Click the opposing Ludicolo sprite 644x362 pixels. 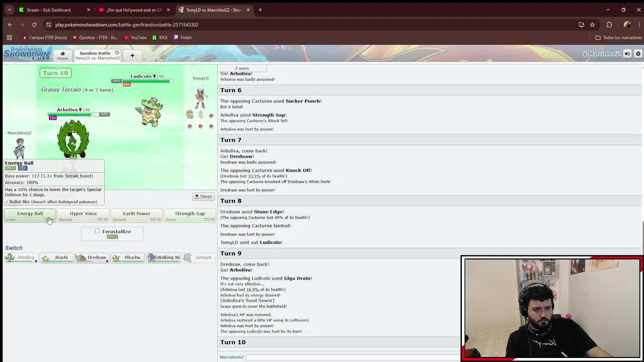click(x=149, y=111)
